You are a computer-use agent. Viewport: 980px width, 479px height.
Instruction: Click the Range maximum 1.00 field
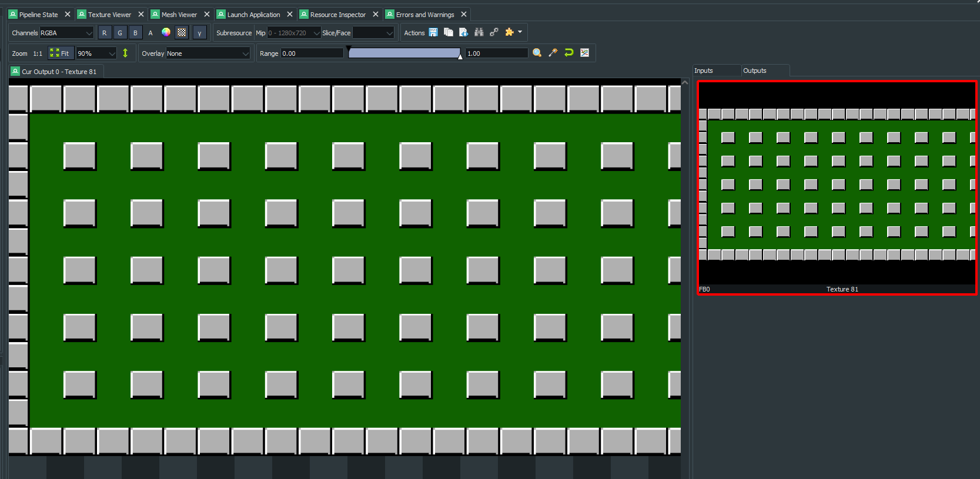[497, 53]
